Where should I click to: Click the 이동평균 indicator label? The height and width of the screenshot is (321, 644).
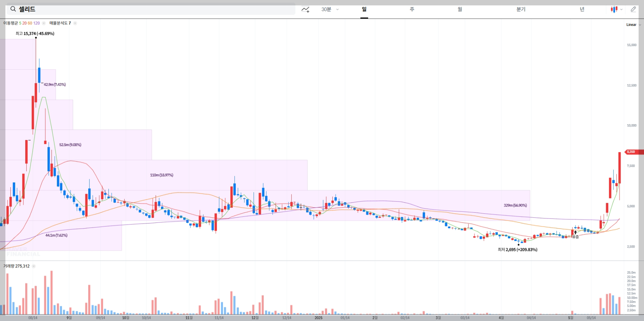tap(10, 23)
